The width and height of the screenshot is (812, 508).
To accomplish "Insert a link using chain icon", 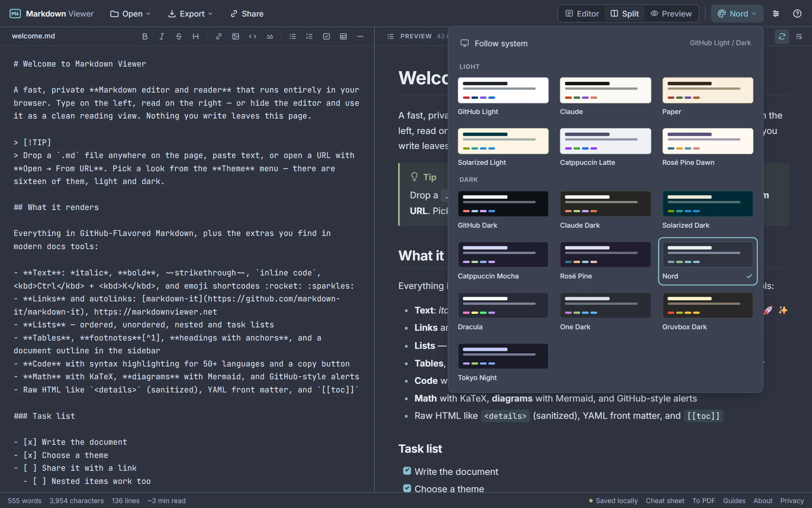I will click(x=218, y=37).
